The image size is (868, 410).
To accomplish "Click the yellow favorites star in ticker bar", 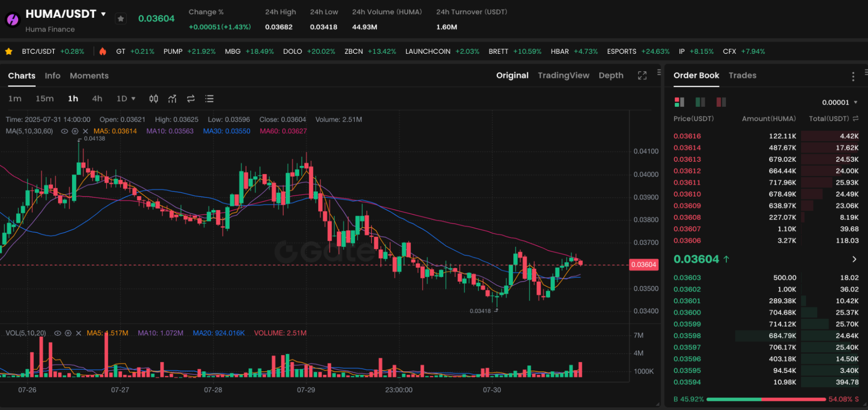I will point(9,51).
